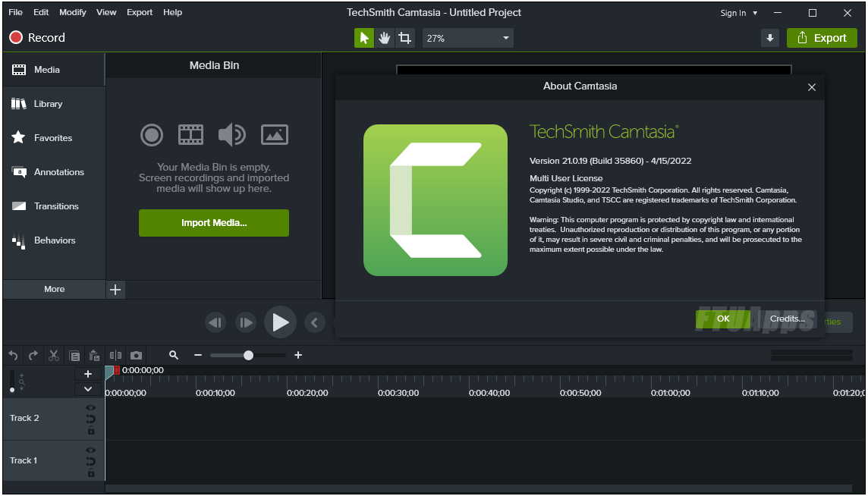Take snapshot with camera icon
Viewport: 868px width, 496px height.
click(136, 356)
